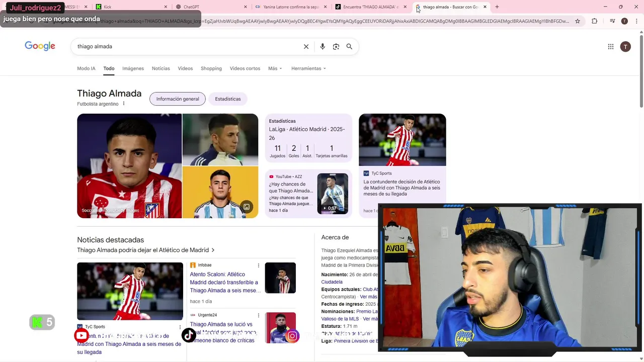The image size is (644, 362).
Task: Expand the Más dropdown
Action: 275,68
